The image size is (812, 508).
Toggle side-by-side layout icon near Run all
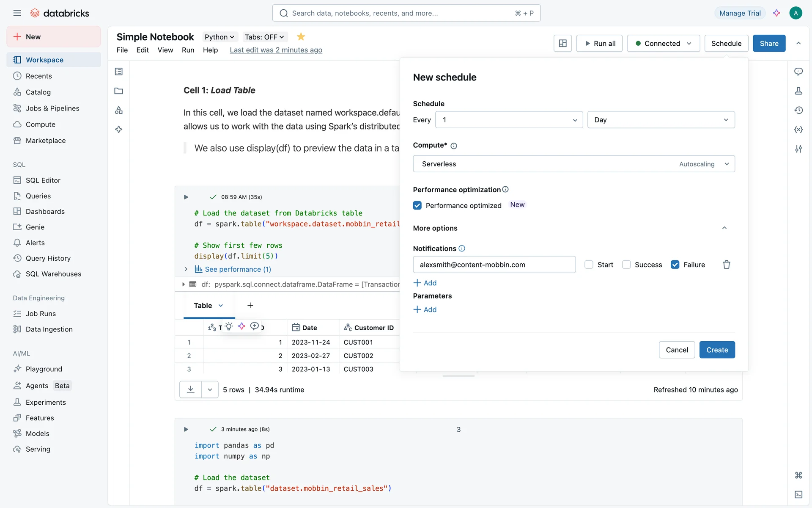562,43
